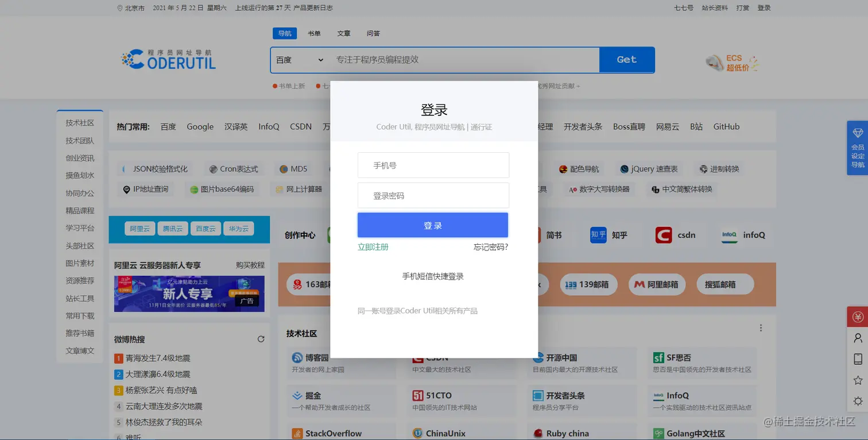Image resolution: width=868 pixels, height=440 pixels.
Task: Select 技术社区 in left sidebar
Action: (80, 123)
